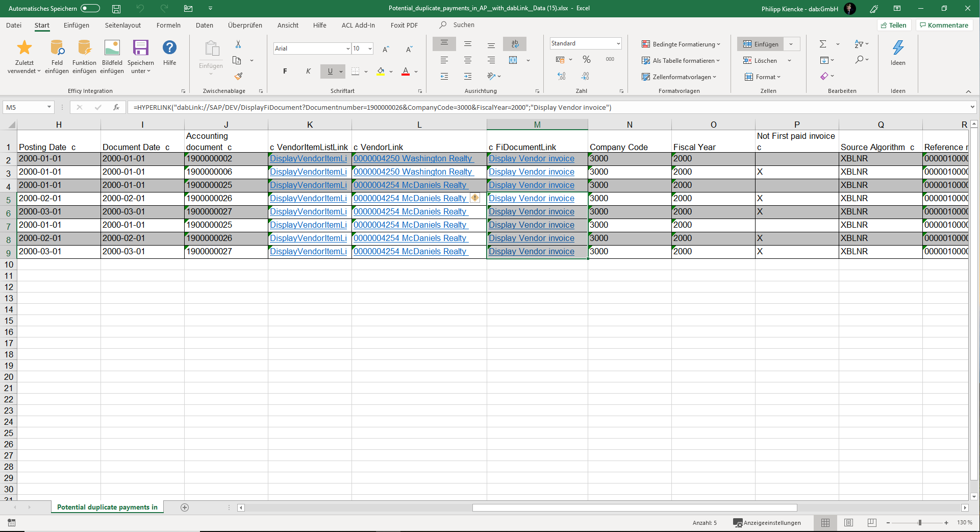Image resolution: width=980 pixels, height=532 pixels.
Task: Add a new worksheet with the plus button
Action: point(185,507)
